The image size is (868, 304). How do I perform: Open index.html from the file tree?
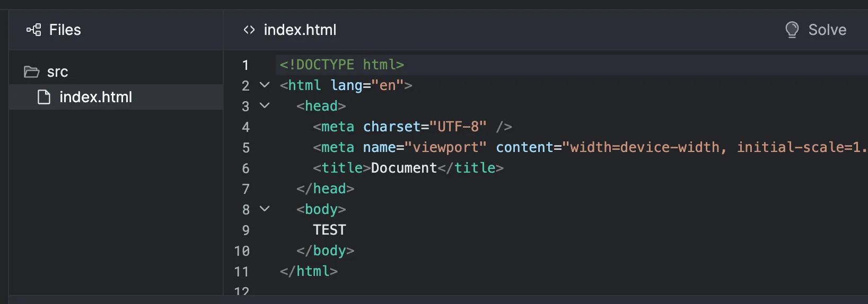tap(95, 97)
